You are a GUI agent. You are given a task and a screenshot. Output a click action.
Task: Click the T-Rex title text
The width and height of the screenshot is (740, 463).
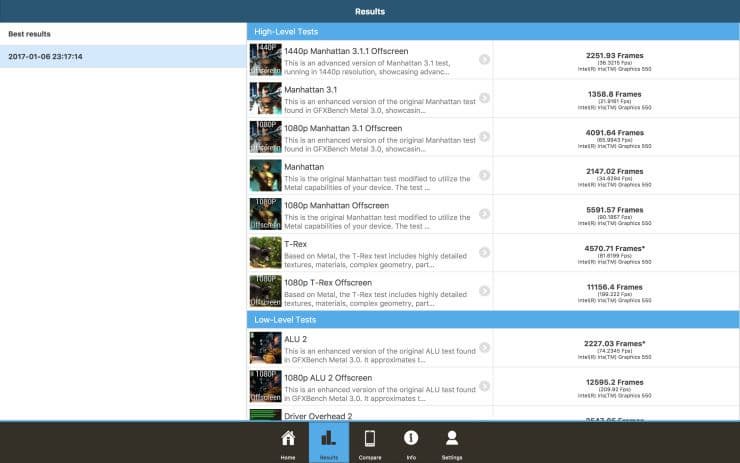coord(295,244)
